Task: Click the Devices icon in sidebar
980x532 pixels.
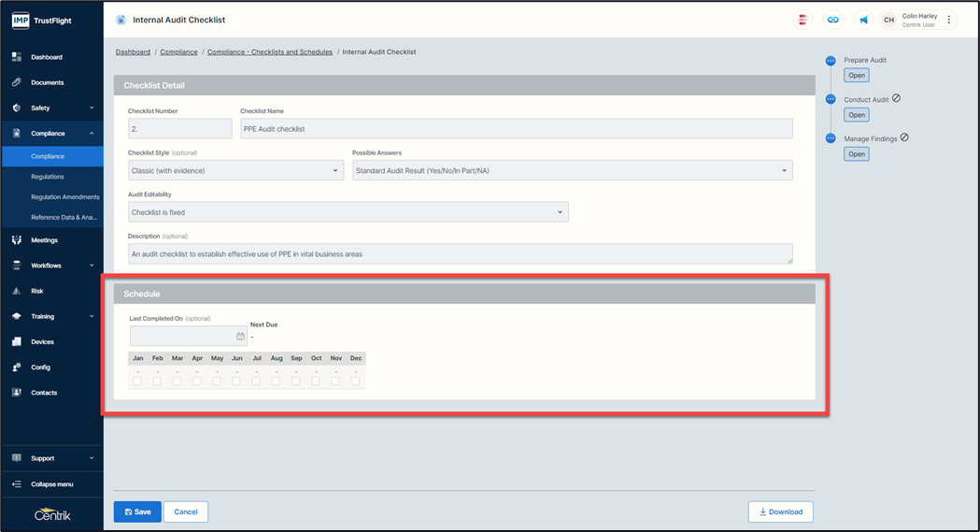Action: click(x=17, y=342)
